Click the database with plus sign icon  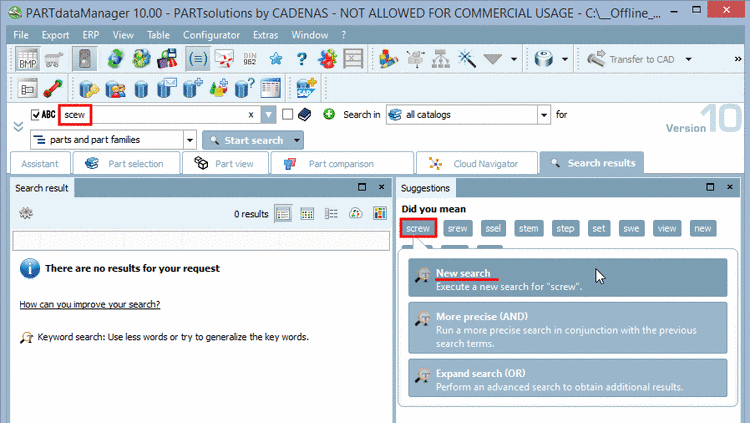(x=193, y=89)
